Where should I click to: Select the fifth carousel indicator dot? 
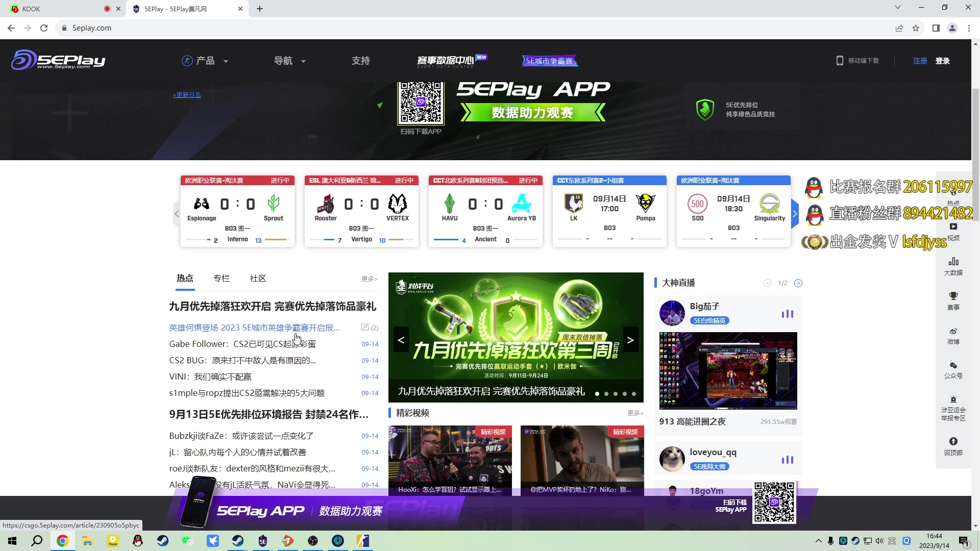(634, 394)
